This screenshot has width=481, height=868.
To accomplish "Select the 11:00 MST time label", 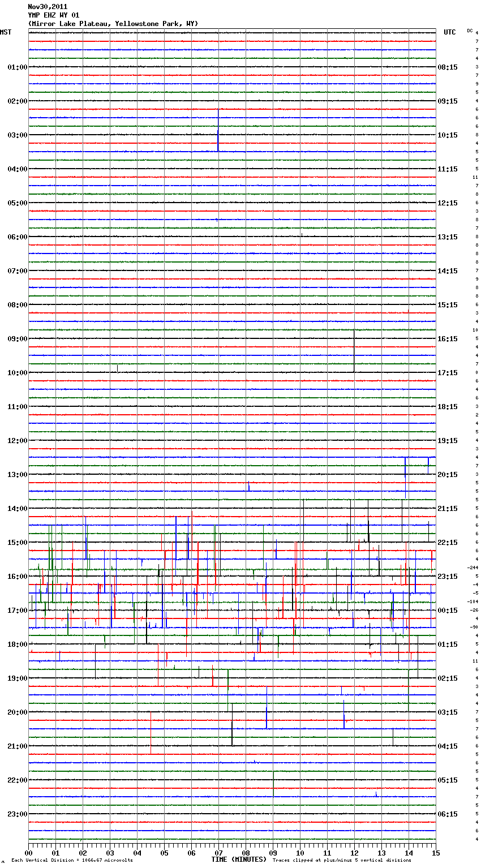I will coord(17,407).
